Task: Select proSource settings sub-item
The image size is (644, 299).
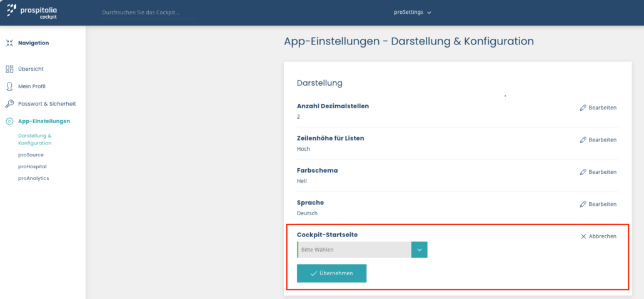Action: (31, 155)
